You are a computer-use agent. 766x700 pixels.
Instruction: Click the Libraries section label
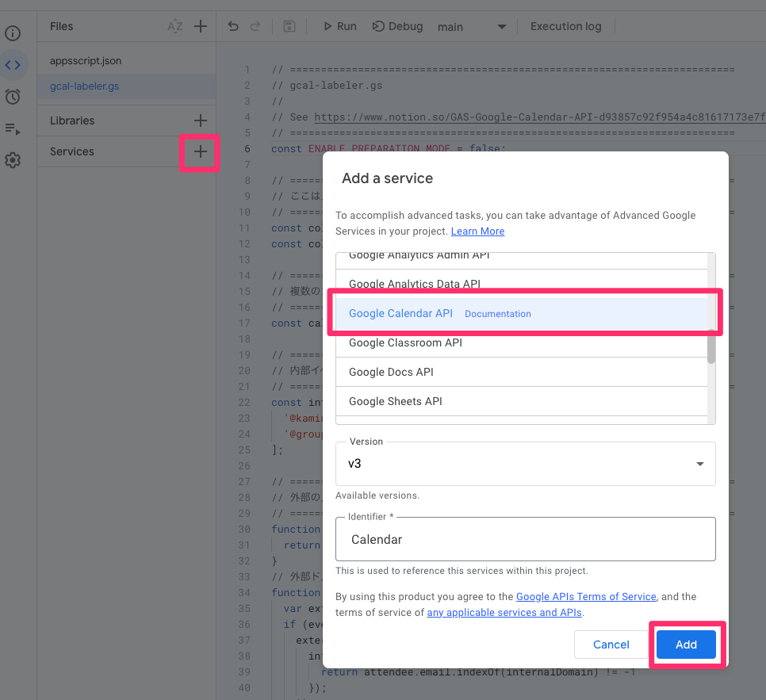point(72,120)
